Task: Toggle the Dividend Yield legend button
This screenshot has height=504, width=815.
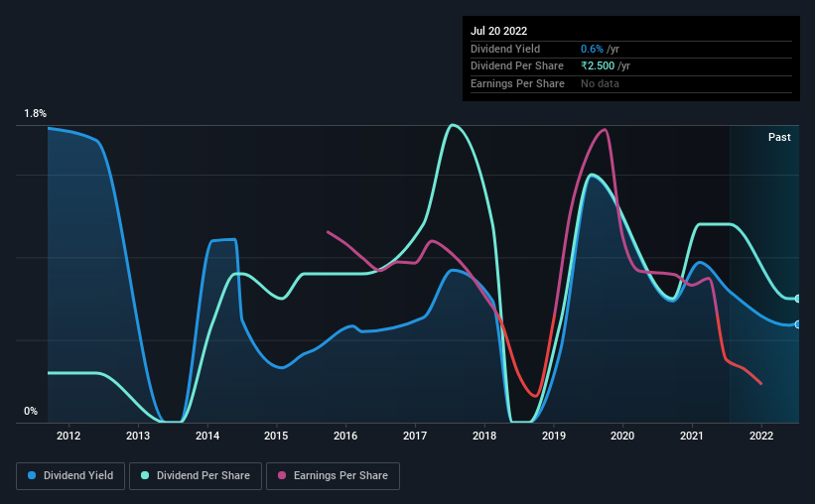Action: pyautogui.click(x=70, y=476)
